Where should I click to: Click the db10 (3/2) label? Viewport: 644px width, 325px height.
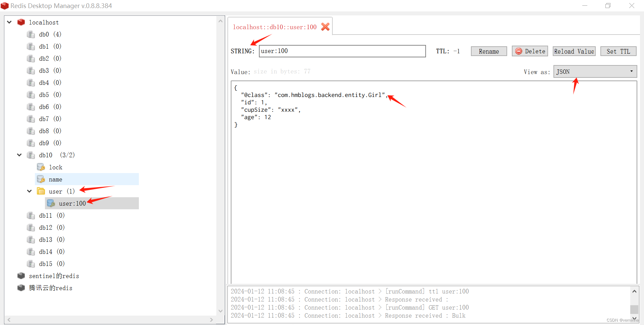tap(57, 155)
